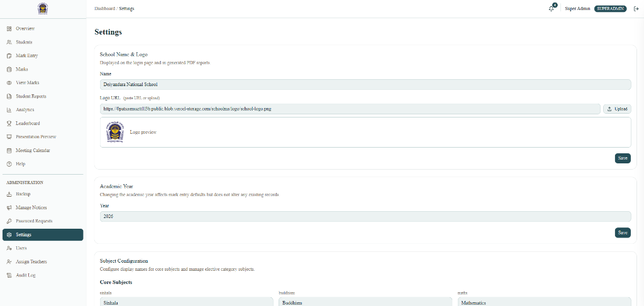Click the Assign Teachers person icon
The image size is (644, 306).
point(9,261)
